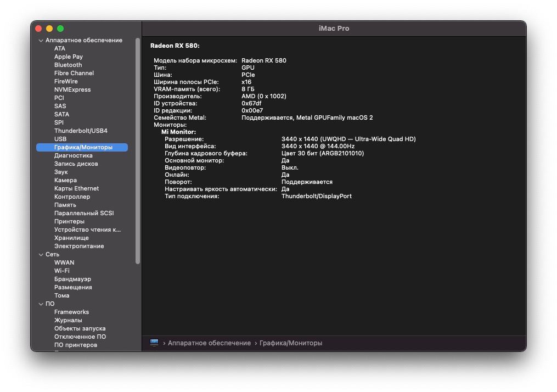This screenshot has width=557, height=392.
Task: Click the yellow minimize window button
Action: click(49, 29)
